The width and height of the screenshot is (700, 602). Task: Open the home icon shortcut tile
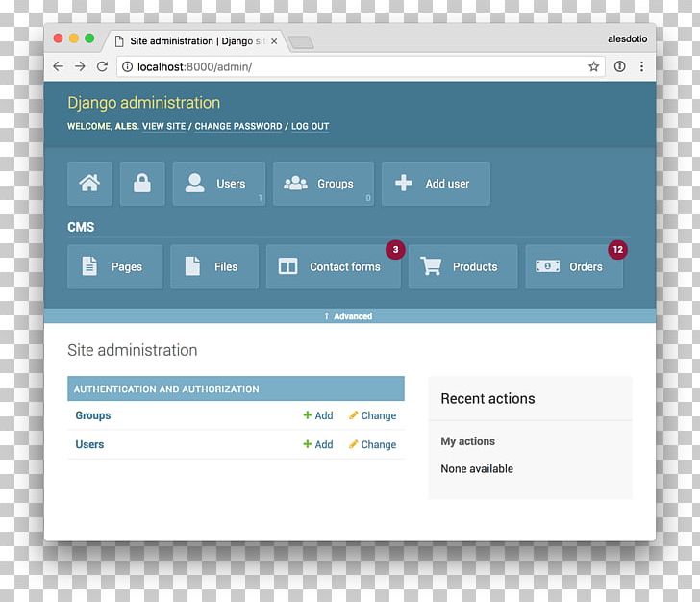click(89, 184)
